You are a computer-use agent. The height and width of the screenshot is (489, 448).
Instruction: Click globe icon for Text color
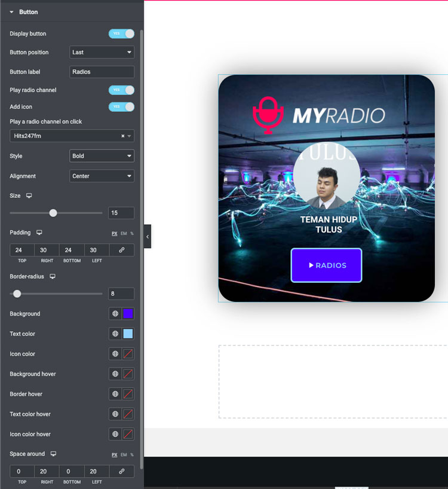(x=115, y=334)
